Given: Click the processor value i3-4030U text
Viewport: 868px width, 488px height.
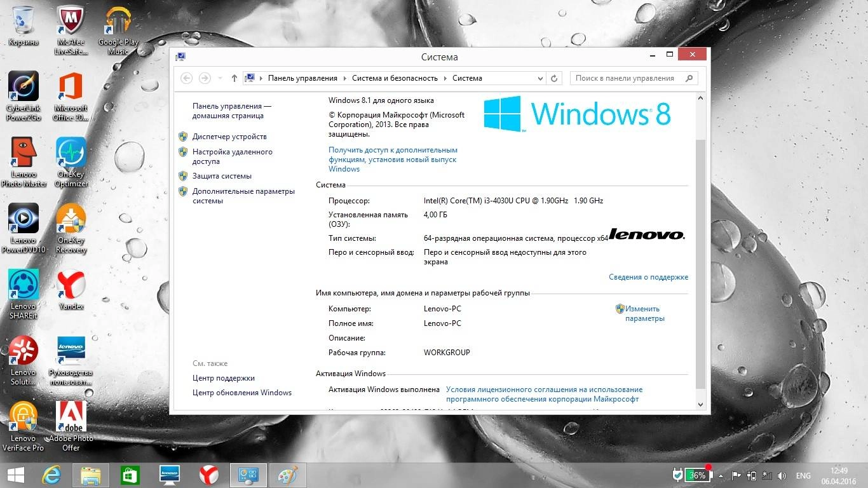Looking at the screenshot, I should 513,201.
